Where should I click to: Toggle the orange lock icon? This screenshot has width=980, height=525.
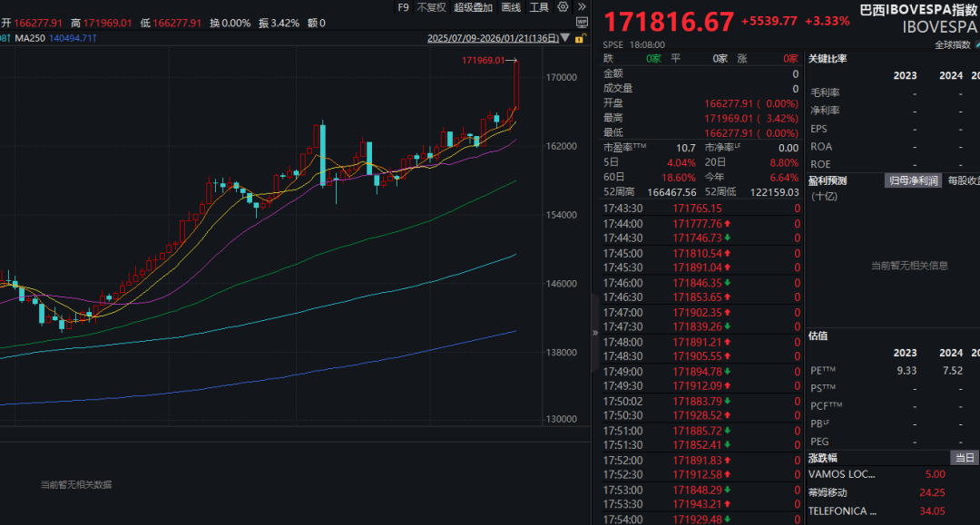click(580, 38)
